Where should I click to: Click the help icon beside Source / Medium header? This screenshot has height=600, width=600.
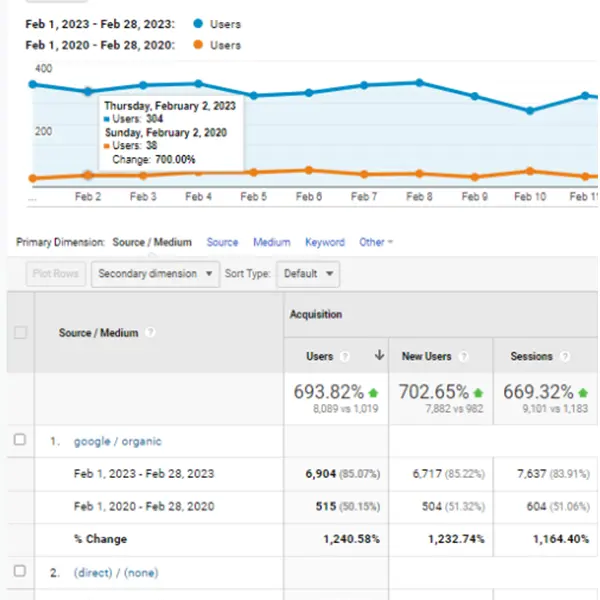[x=150, y=332]
